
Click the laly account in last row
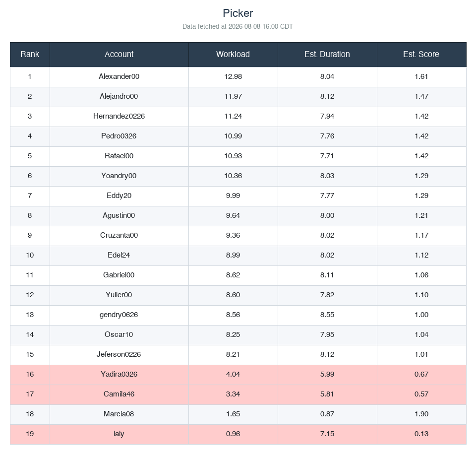(119, 434)
